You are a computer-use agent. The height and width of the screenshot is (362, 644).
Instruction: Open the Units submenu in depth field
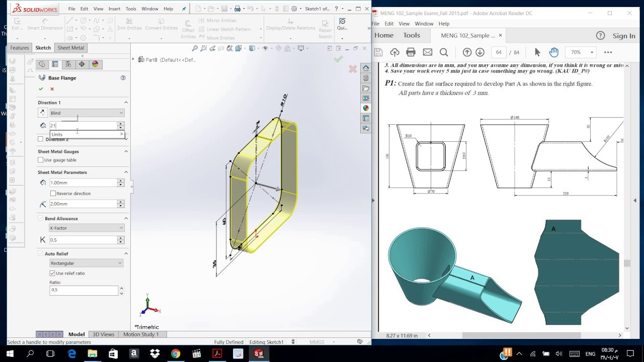point(87,134)
